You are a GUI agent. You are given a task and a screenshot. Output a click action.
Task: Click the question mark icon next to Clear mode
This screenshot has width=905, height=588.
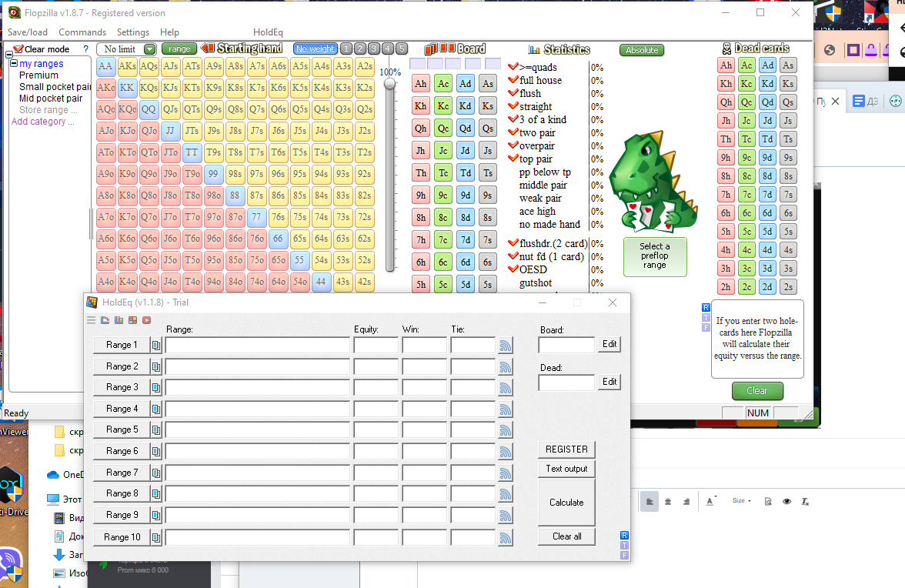[x=86, y=49]
